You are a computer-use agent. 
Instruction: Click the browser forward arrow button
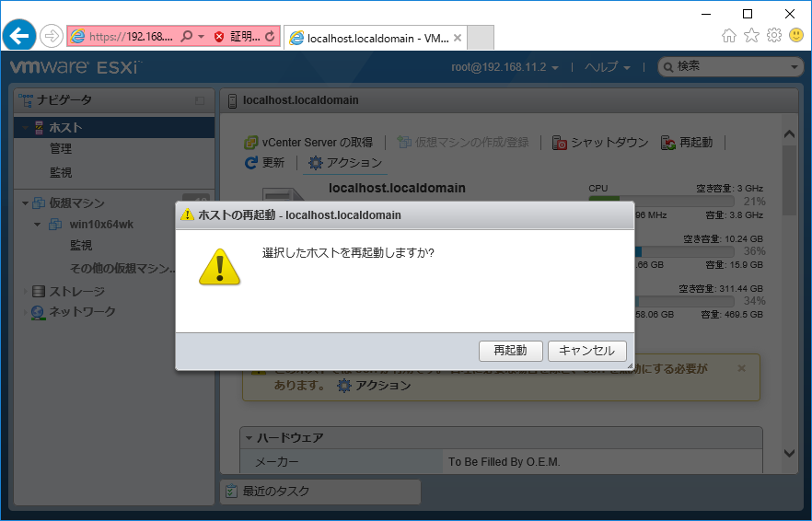(51, 36)
